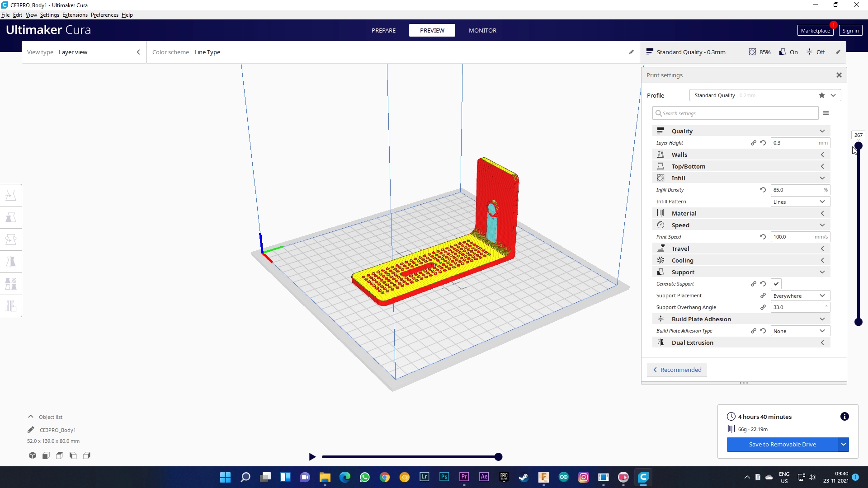Viewport: 868px width, 488px height.
Task: Switch to the PREPARE tab
Action: coord(383,30)
